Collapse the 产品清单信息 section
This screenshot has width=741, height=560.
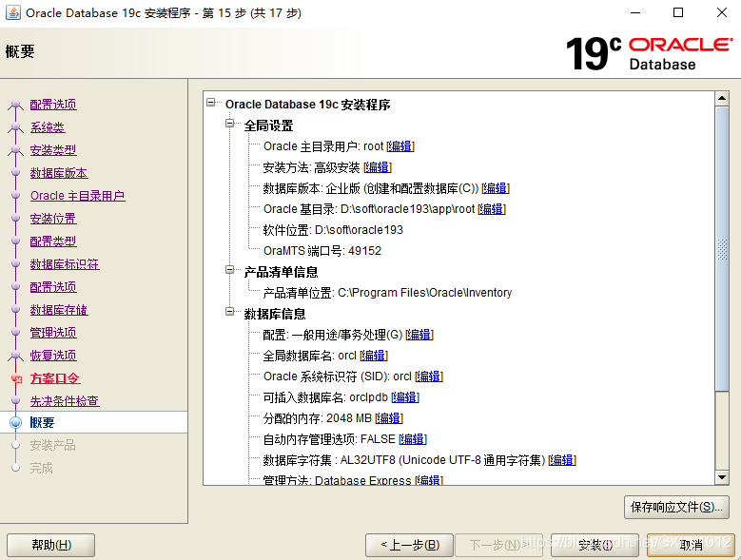pos(229,270)
